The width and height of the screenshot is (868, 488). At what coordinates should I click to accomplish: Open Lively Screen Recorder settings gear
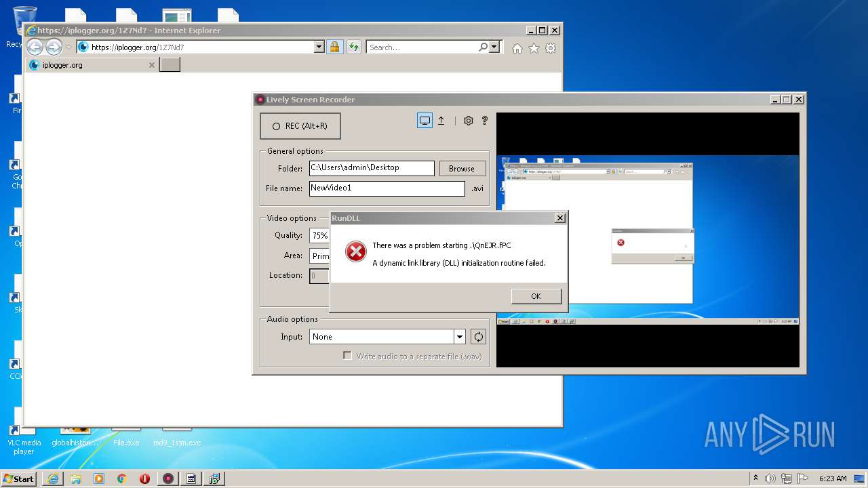pyautogui.click(x=468, y=121)
